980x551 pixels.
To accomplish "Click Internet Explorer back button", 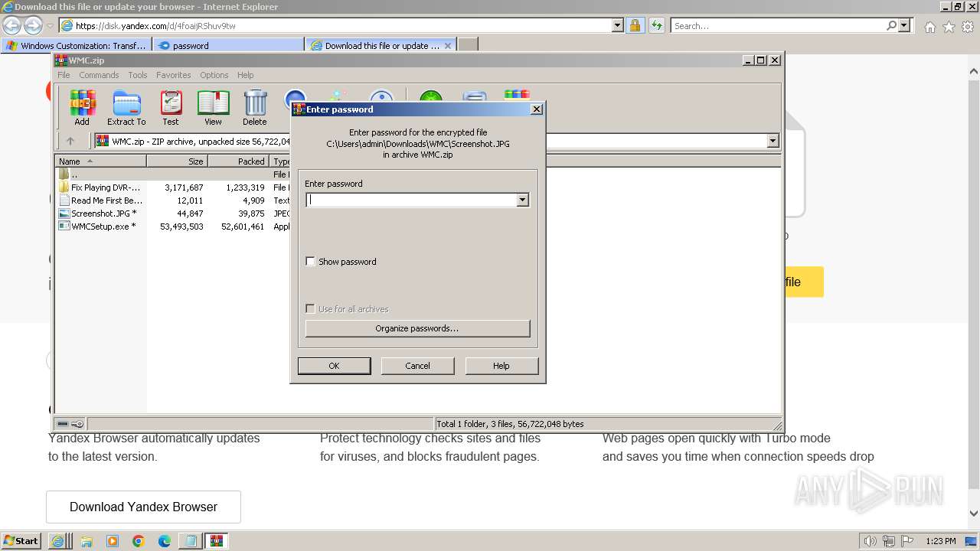I will 11,25.
